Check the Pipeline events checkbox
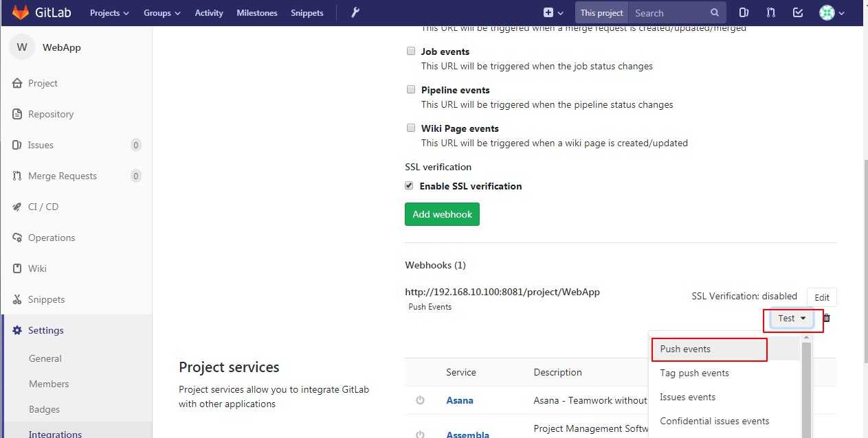The image size is (868, 438). point(411,89)
